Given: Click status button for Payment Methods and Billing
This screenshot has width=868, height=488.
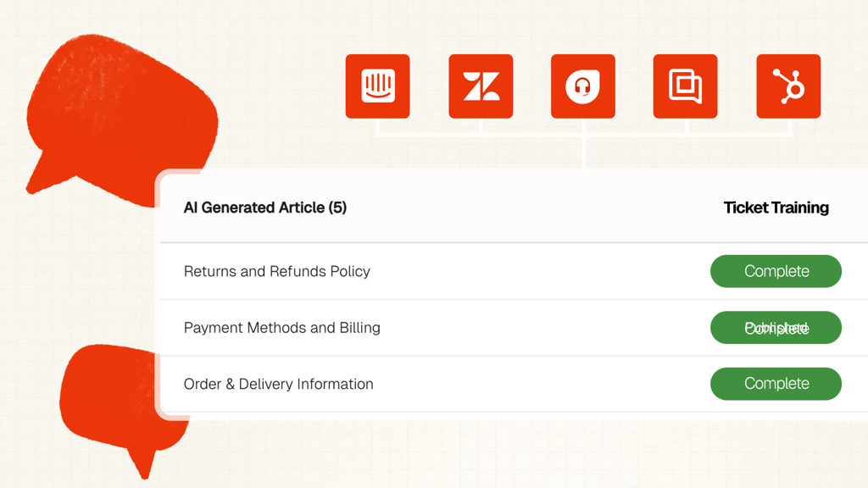Looking at the screenshot, I should pos(776,328).
